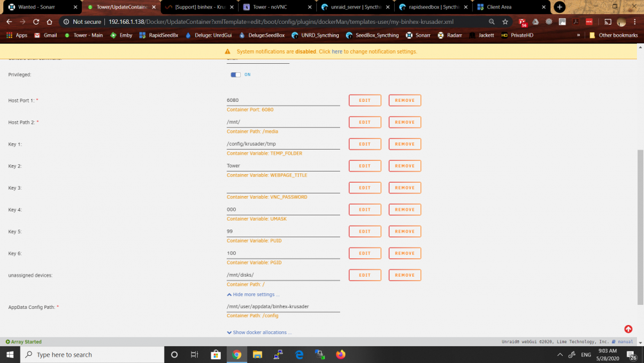Expand hidden bookmarks chevron
Screen dimensions: 644x363
tap(578, 35)
